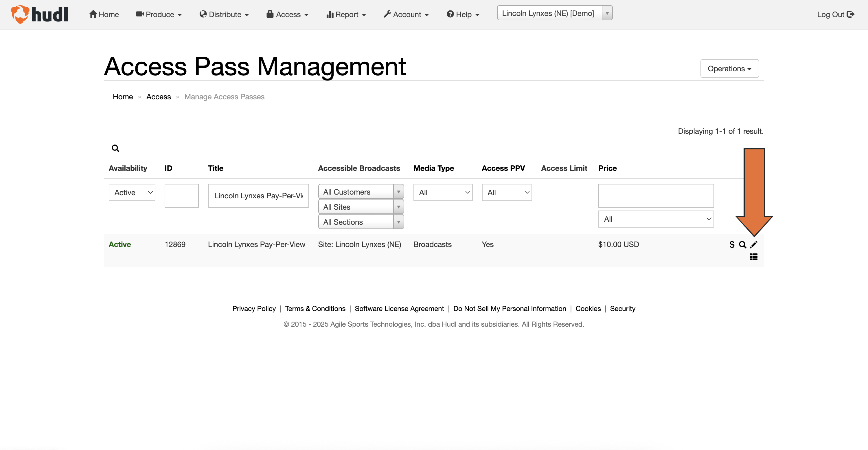The height and width of the screenshot is (450, 868).
Task: Open the Media Type filter dropdown
Action: 443,193
